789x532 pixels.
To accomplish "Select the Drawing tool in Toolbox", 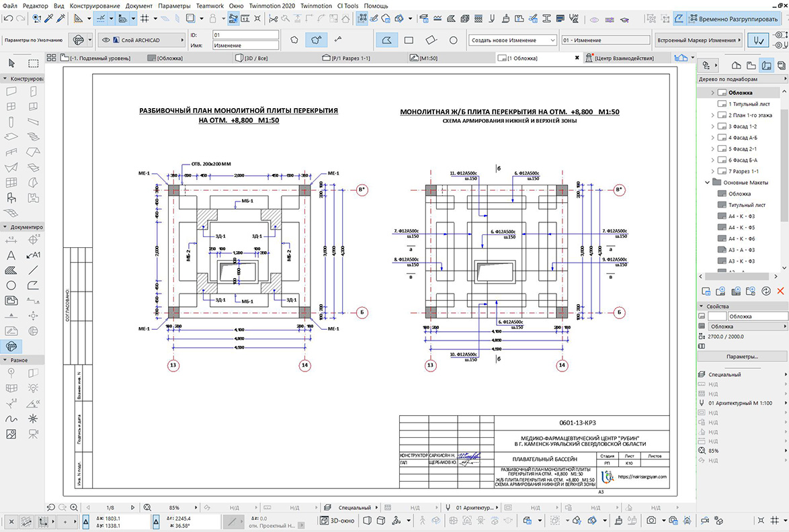I will click(11, 300).
